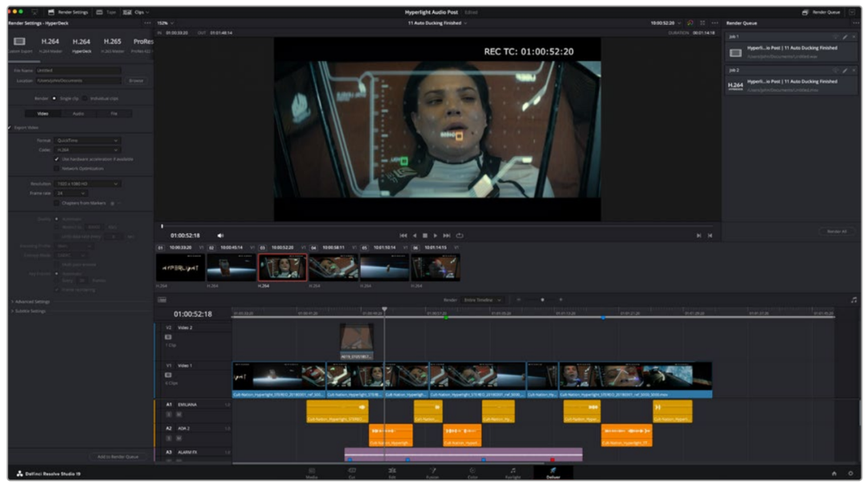Image resolution: width=868 pixels, height=485 pixels.
Task: Enable Chapters from Markers checkbox
Action: pyautogui.click(x=56, y=203)
